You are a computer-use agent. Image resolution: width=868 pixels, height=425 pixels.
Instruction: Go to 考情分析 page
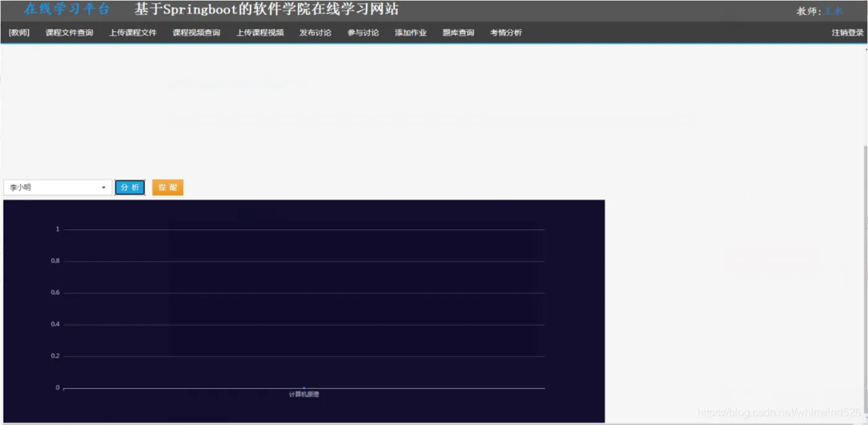pos(506,33)
